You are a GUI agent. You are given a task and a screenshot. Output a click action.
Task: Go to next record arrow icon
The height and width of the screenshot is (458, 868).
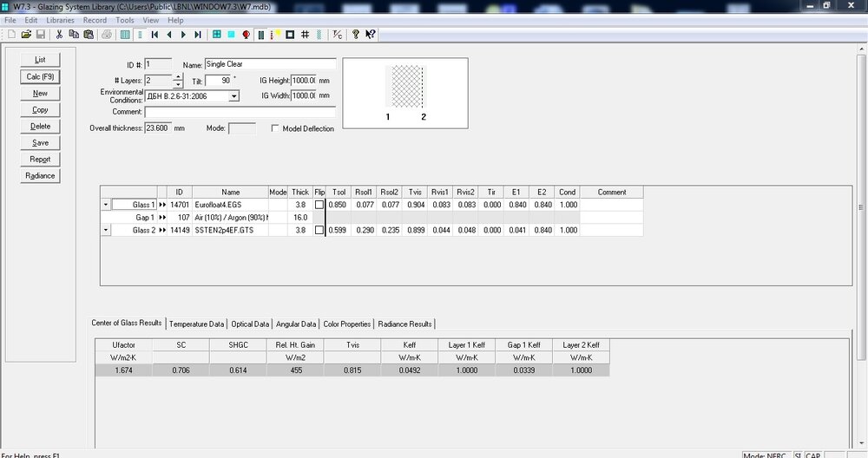[x=184, y=35]
